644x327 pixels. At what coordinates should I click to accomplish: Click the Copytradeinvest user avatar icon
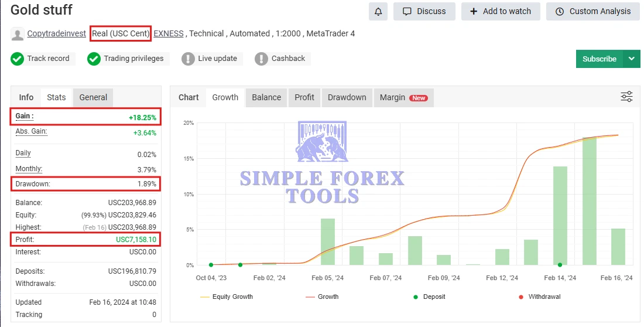pyautogui.click(x=18, y=34)
